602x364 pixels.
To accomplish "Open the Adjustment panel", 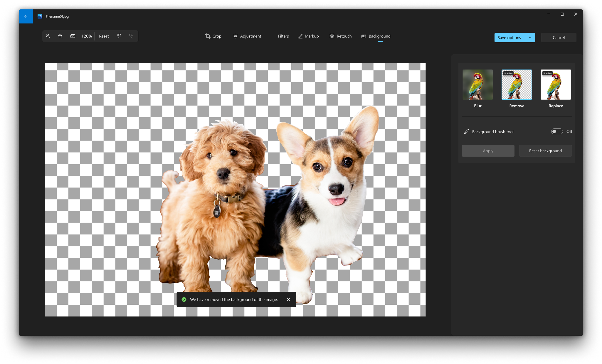I will pyautogui.click(x=247, y=36).
